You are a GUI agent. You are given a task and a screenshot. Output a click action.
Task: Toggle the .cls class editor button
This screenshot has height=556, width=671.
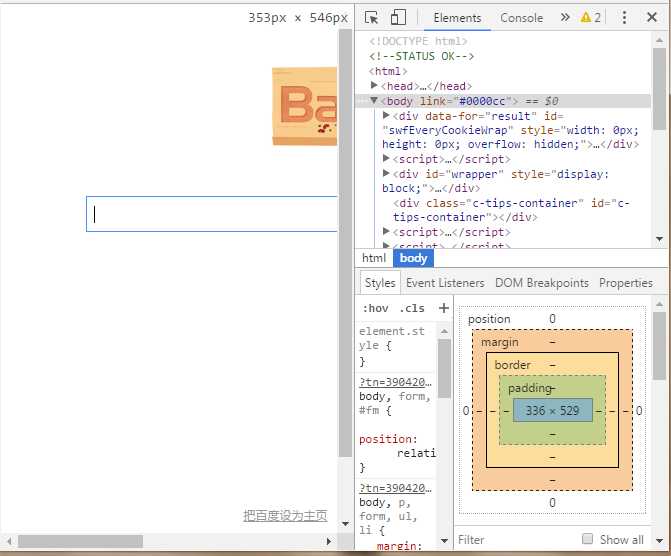(412, 308)
